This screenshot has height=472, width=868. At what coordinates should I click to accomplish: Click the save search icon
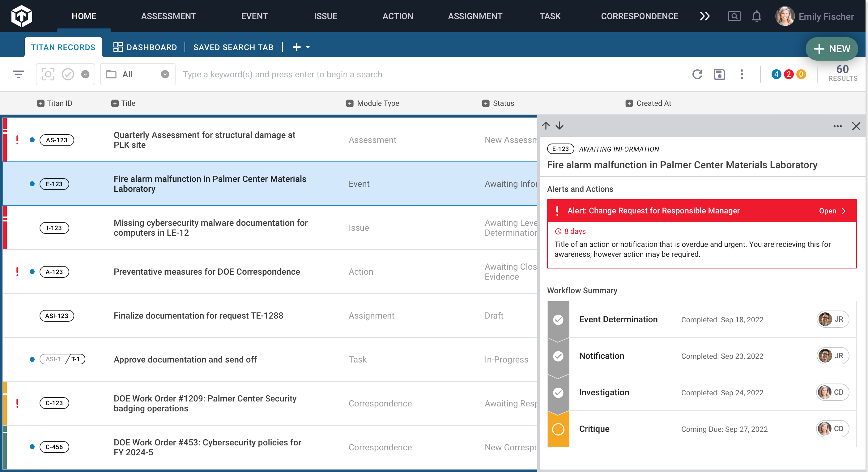[719, 74]
